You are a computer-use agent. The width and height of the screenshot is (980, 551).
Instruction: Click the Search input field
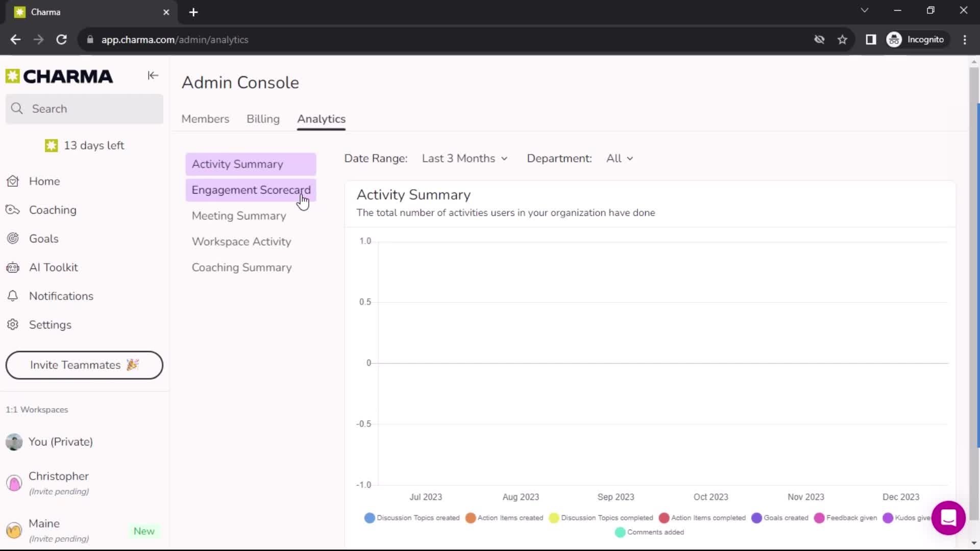(84, 108)
